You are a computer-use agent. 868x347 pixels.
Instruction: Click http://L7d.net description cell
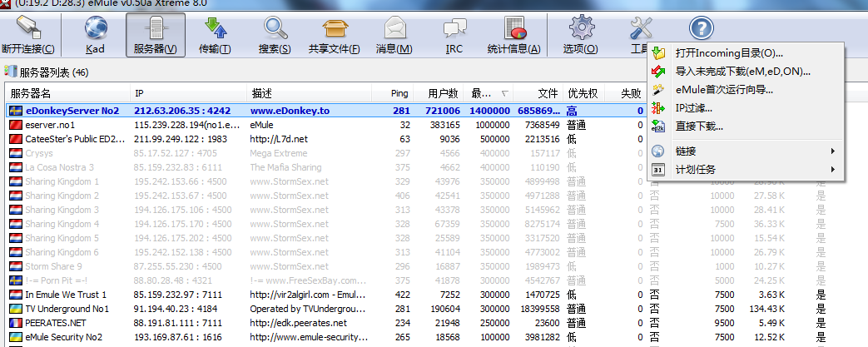(279, 139)
